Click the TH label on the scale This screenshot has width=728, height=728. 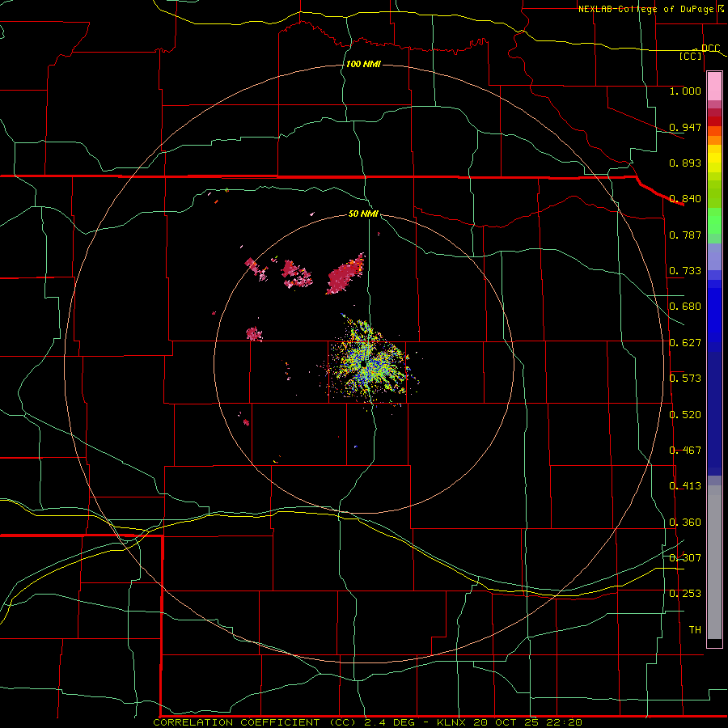tap(695, 630)
